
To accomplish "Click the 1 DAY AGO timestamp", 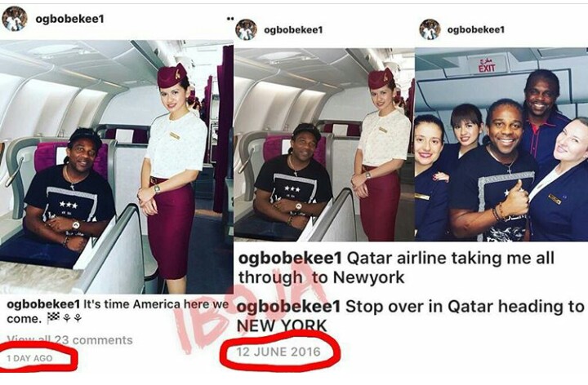I will (29, 358).
